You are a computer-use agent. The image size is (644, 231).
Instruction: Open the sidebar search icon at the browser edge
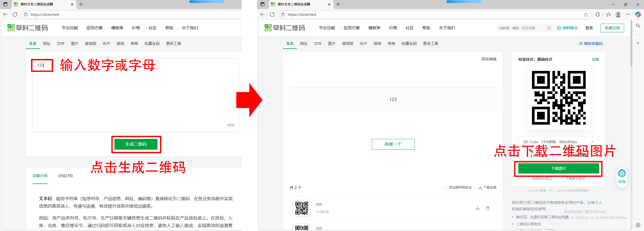pos(638,26)
